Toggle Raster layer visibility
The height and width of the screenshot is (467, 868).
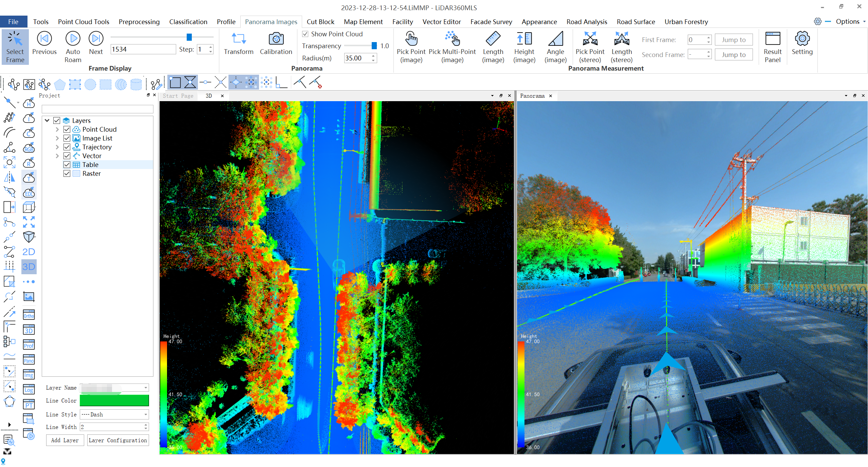(67, 173)
